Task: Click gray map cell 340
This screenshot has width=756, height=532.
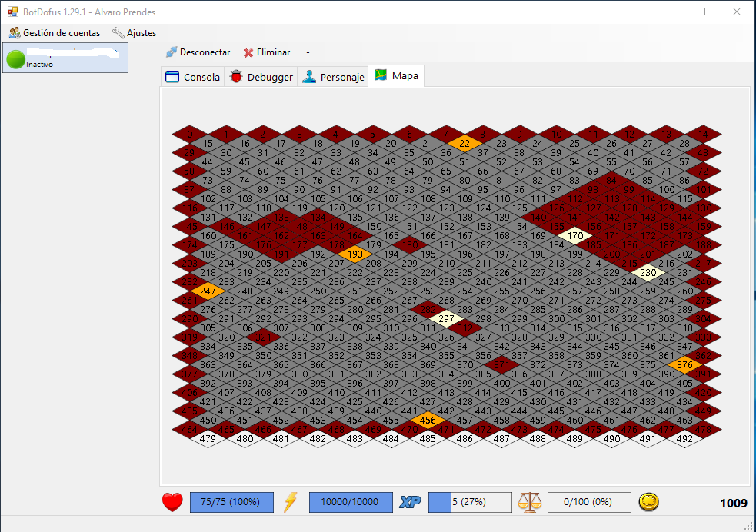Action: coord(428,347)
